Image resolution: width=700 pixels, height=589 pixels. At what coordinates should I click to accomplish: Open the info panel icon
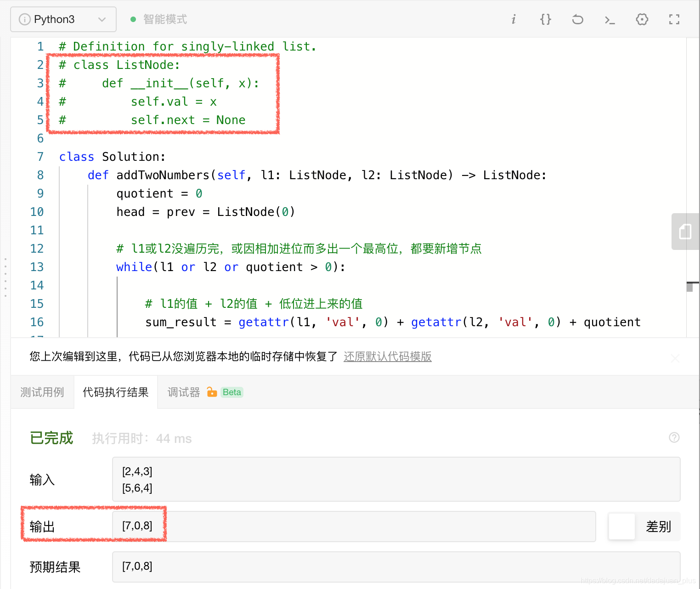pos(514,19)
